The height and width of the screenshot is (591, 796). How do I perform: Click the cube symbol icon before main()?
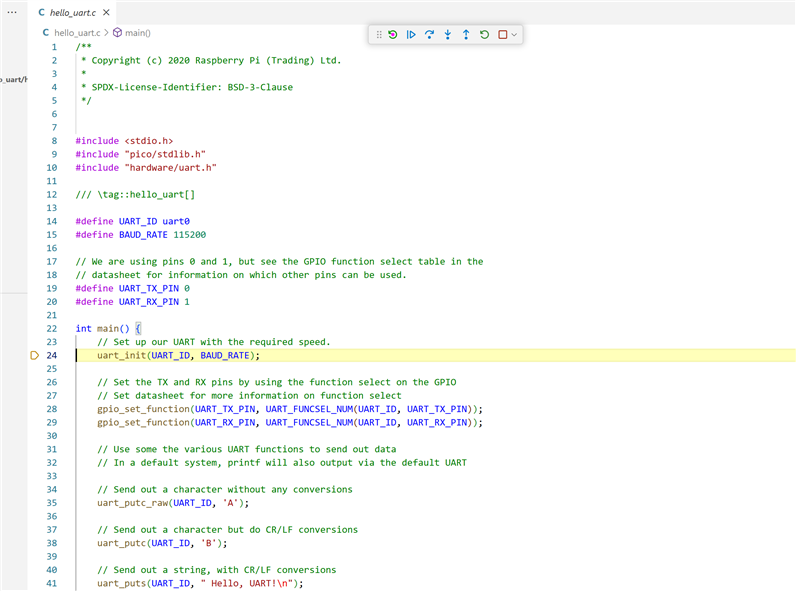117,32
